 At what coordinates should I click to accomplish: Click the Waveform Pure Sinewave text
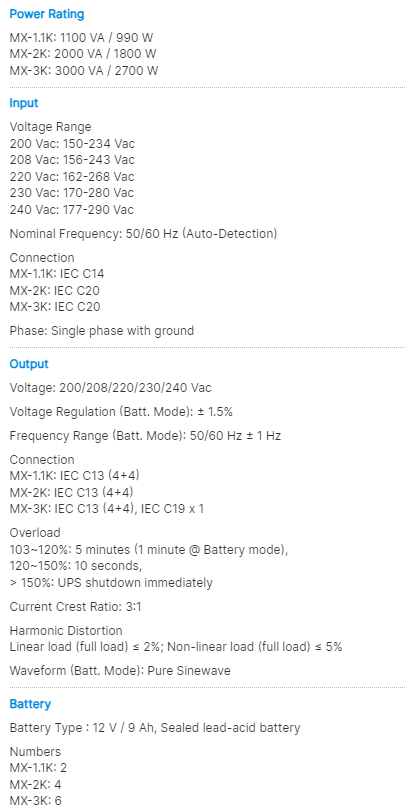pos(120,671)
